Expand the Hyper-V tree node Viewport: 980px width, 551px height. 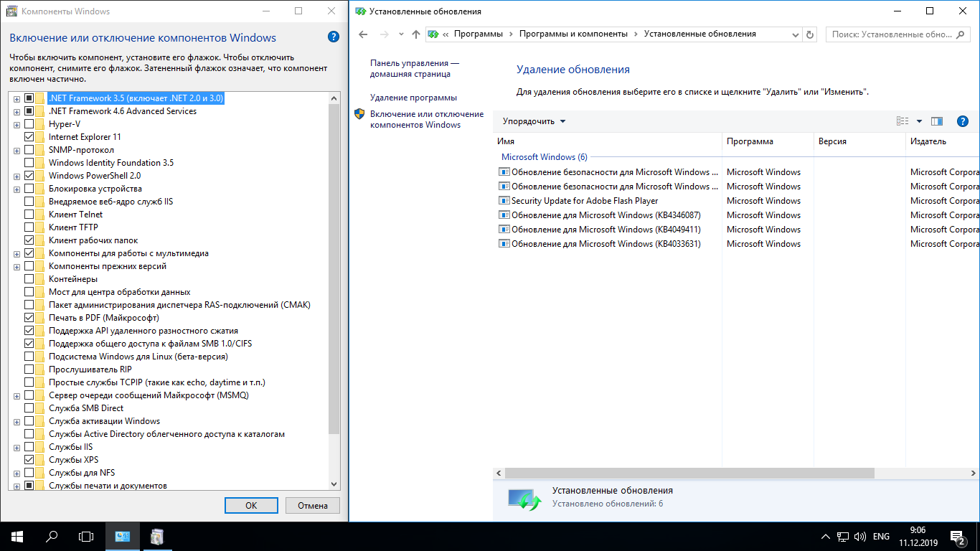coord(17,124)
